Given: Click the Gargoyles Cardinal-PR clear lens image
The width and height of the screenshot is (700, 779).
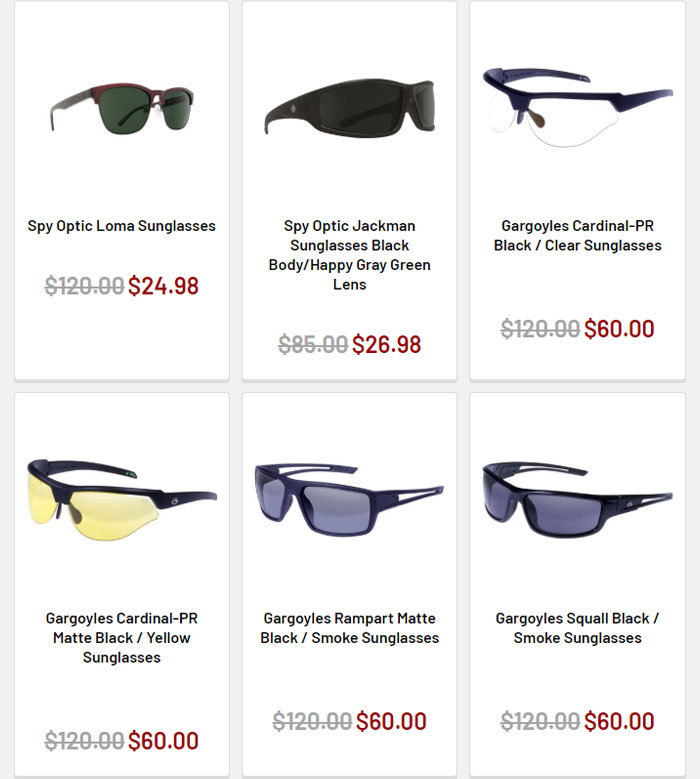Looking at the screenshot, I should [577, 107].
